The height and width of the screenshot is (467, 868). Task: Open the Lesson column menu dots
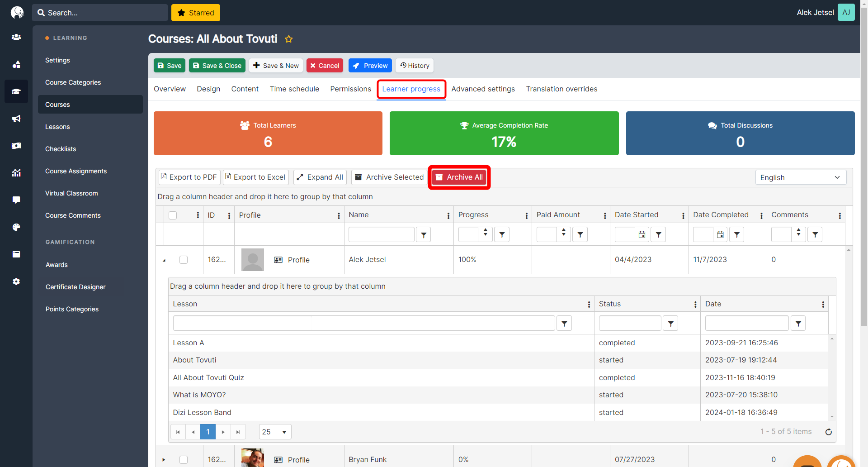pos(589,305)
